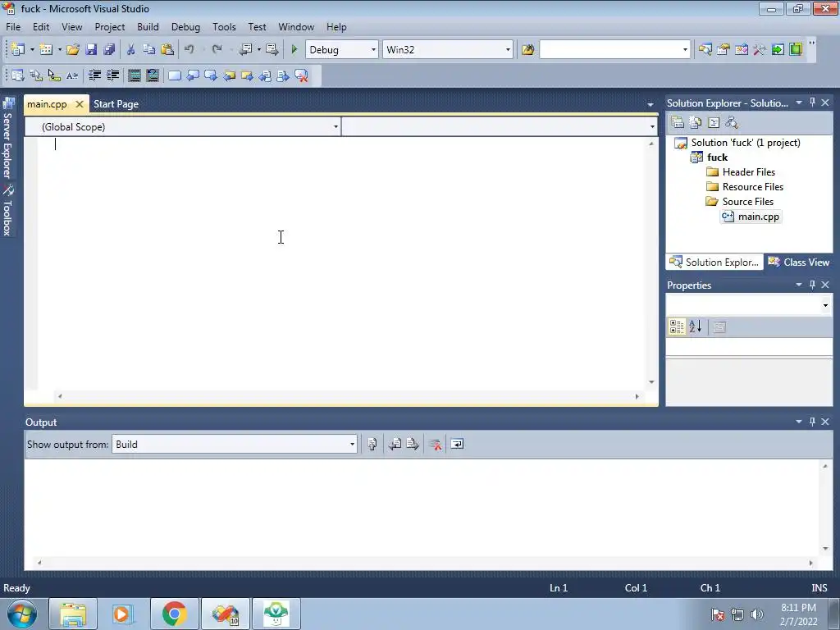Click the Display Parameter Info icon
840x630 pixels.
(x=36, y=75)
